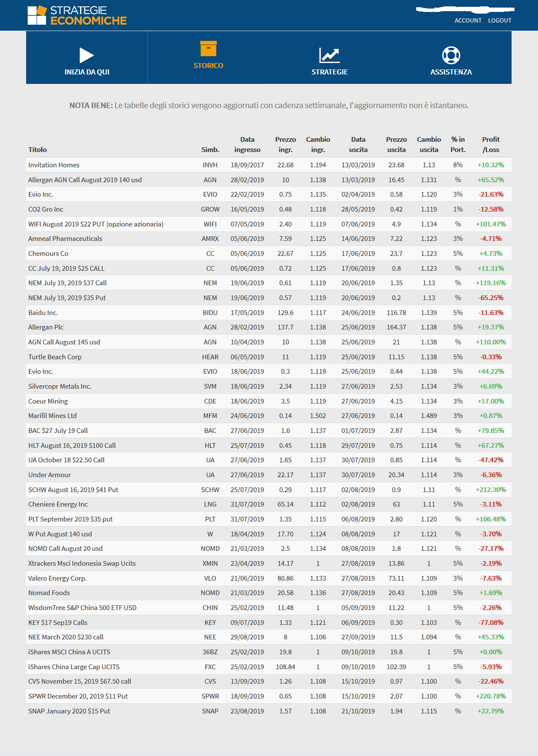
Task: Click PLT September 2019 $35 put
Action: [x=70, y=519]
